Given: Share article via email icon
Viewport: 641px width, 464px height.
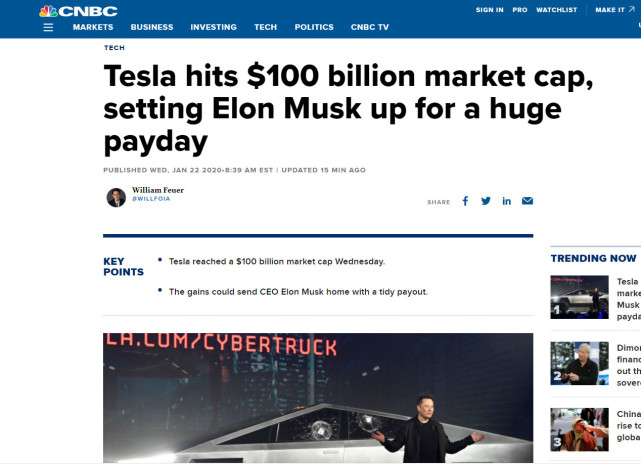Looking at the screenshot, I should pos(527,201).
